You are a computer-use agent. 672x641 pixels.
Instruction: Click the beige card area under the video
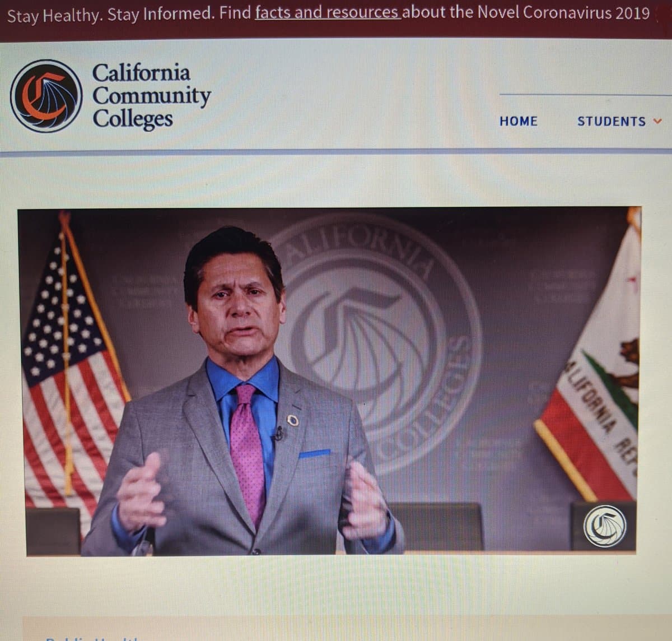point(347,629)
